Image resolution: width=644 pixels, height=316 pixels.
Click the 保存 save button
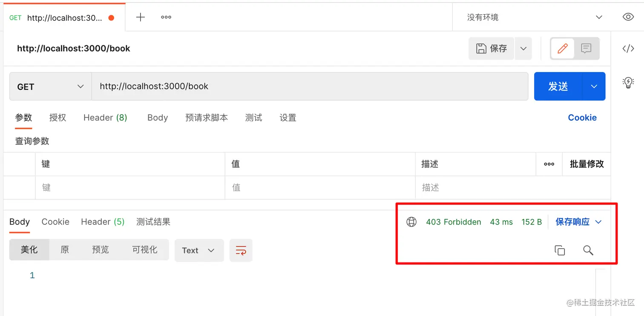(492, 49)
